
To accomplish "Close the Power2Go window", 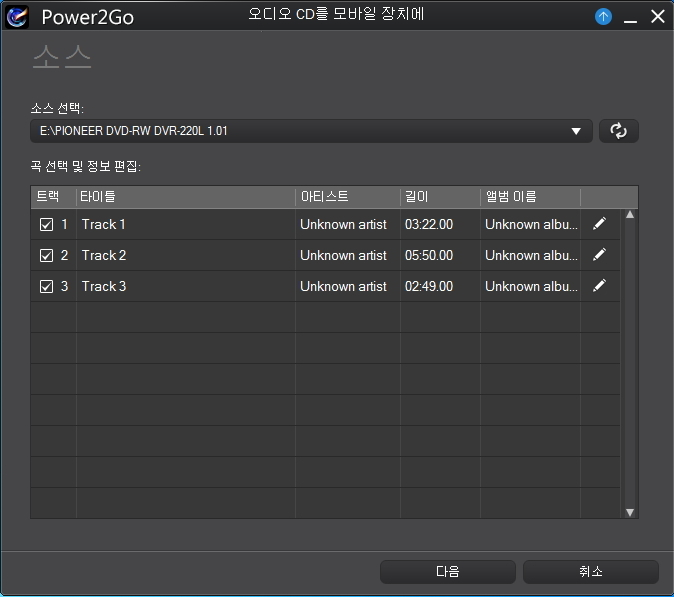I will tap(658, 17).
